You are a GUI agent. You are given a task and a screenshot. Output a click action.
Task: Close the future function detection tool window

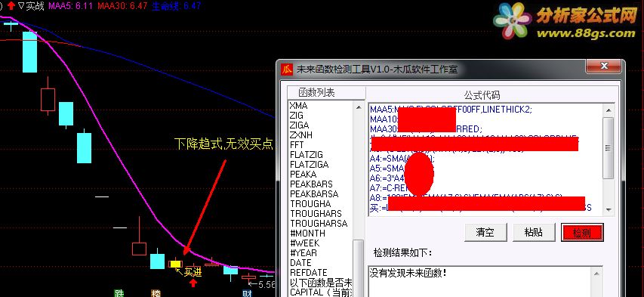point(603,67)
